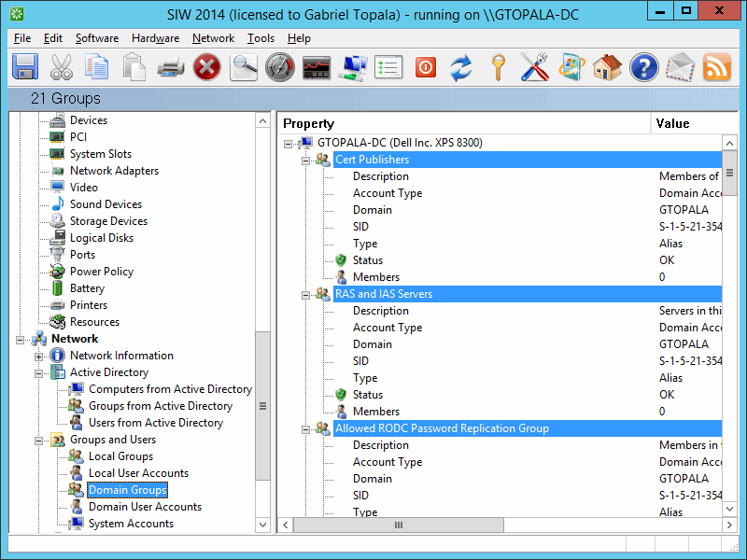Click Members row under RAS and IAS Servers
The height and width of the screenshot is (560, 747).
pos(376,412)
